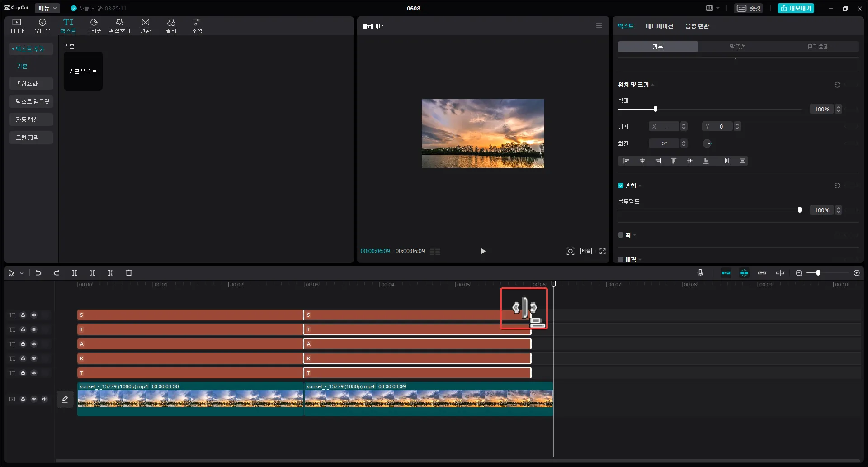Open the selection tool dropdown arrow
This screenshot has height=467, width=868.
tap(22, 273)
